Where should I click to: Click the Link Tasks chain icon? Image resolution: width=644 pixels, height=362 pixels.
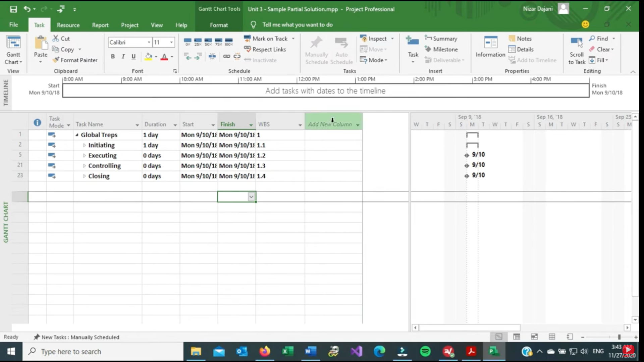227,56
